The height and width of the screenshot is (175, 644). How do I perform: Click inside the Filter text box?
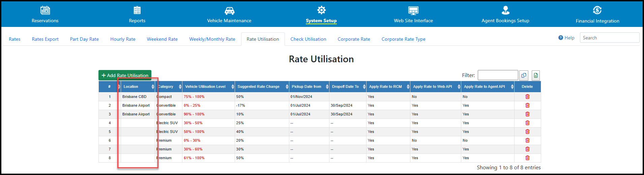click(x=498, y=75)
